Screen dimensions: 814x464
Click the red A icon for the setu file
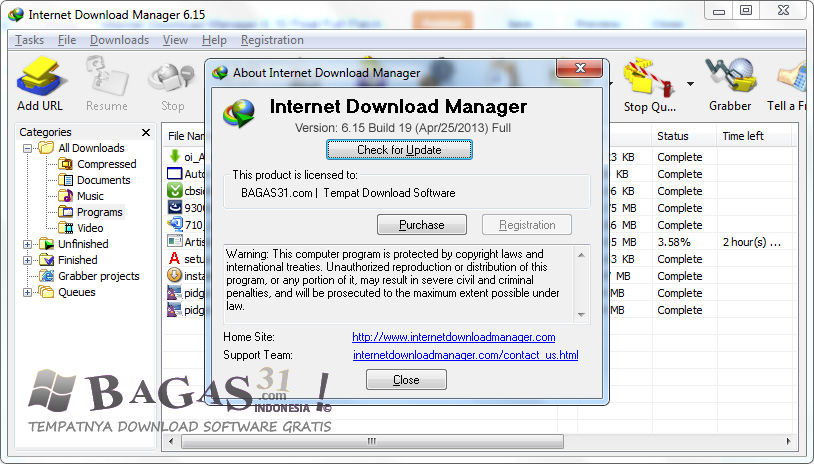174,258
